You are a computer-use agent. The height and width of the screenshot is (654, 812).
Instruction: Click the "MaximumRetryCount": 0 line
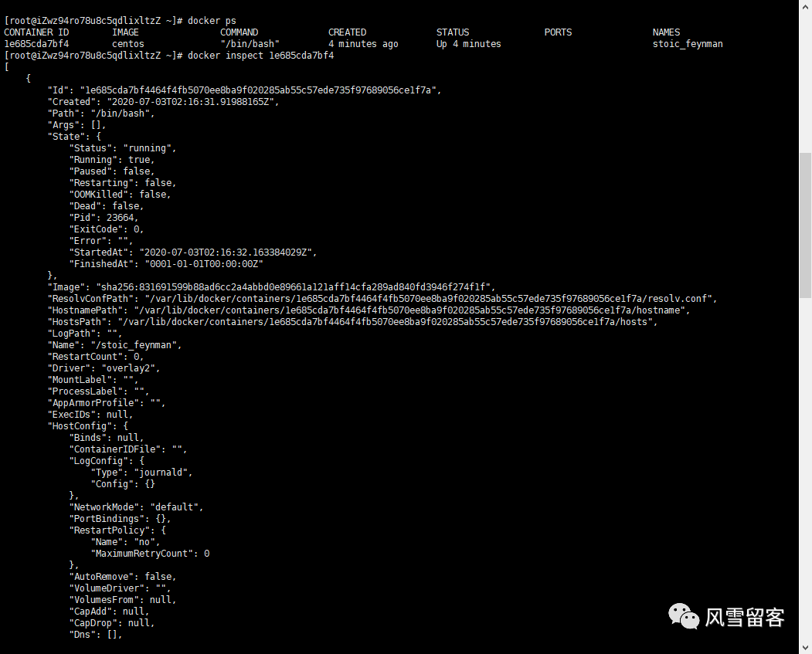pos(150,554)
